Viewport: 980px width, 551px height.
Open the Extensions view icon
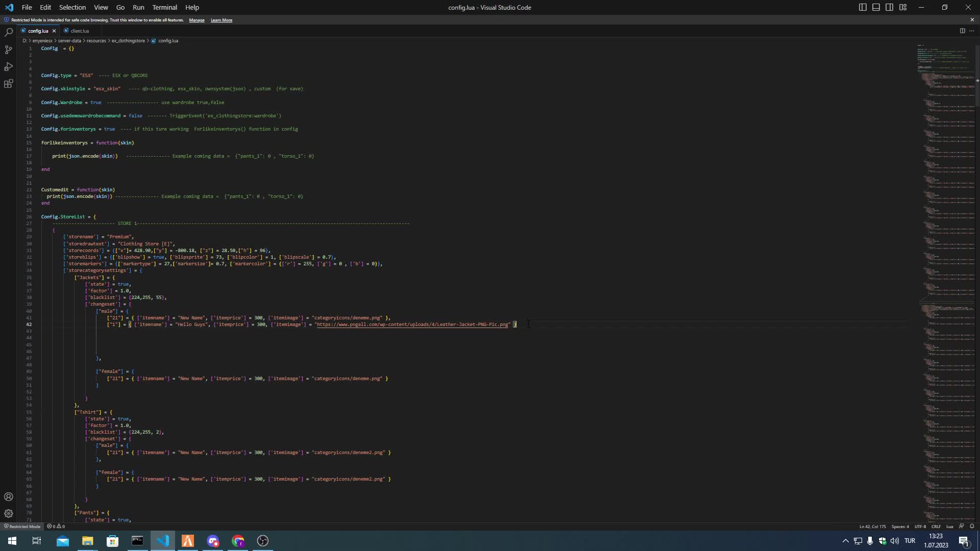[x=8, y=84]
